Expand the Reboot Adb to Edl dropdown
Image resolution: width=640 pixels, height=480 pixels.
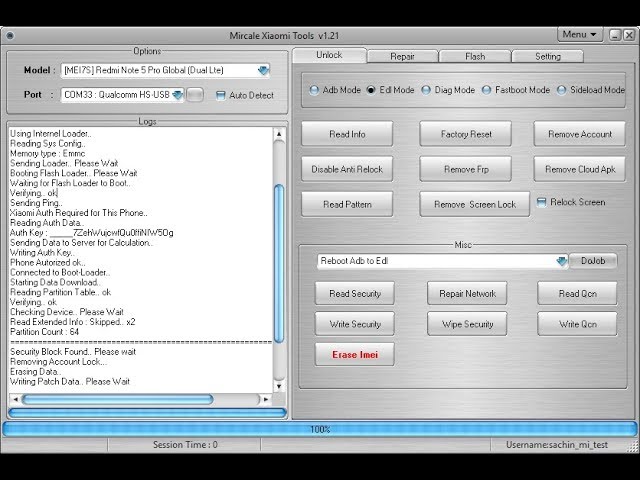point(562,261)
